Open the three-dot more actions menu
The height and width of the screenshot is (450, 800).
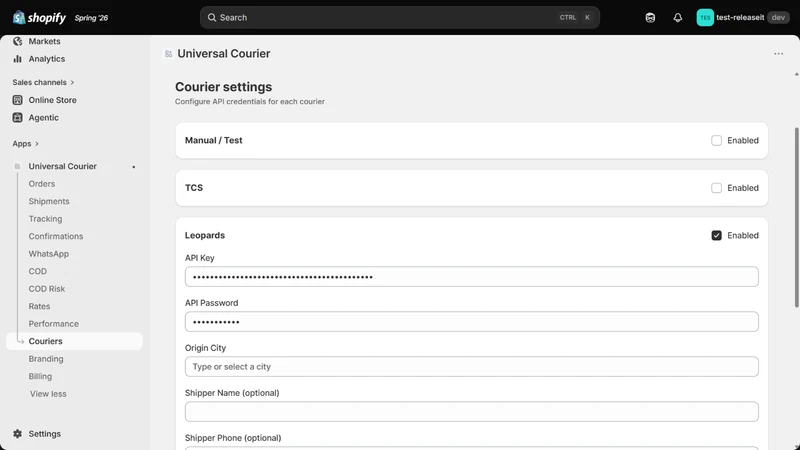(x=778, y=54)
